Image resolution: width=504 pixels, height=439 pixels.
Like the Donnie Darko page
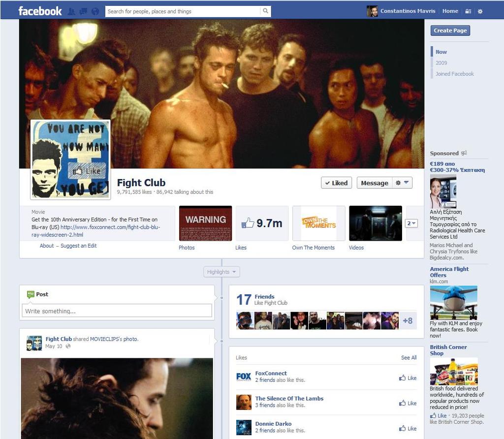point(408,428)
